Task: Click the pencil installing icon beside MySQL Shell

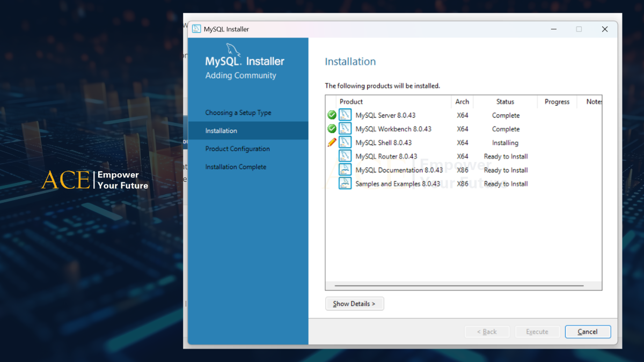Action: 332,143
